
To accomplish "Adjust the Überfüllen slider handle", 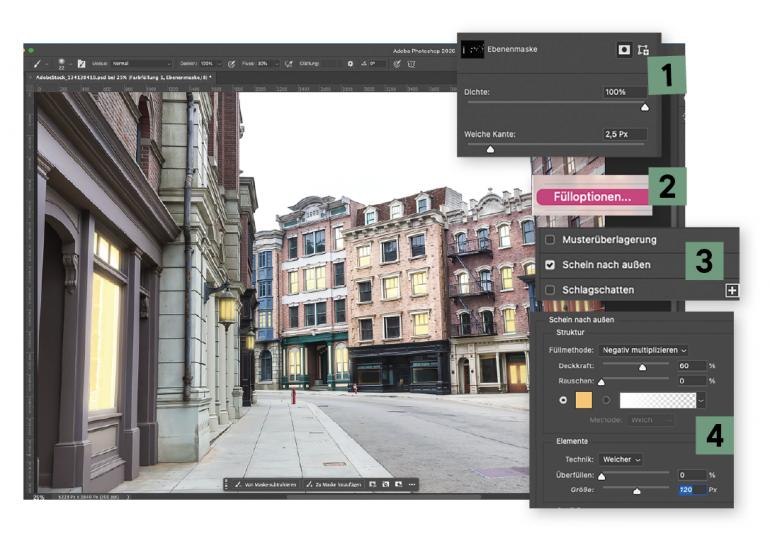I will click(602, 476).
